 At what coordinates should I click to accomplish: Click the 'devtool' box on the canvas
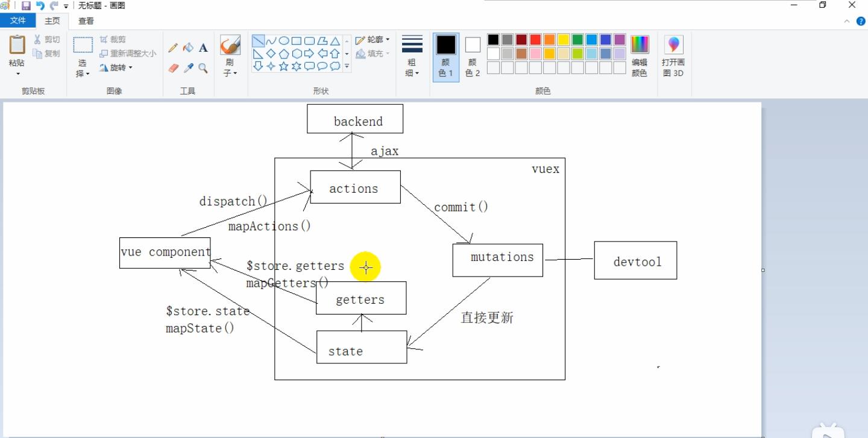[635, 260]
